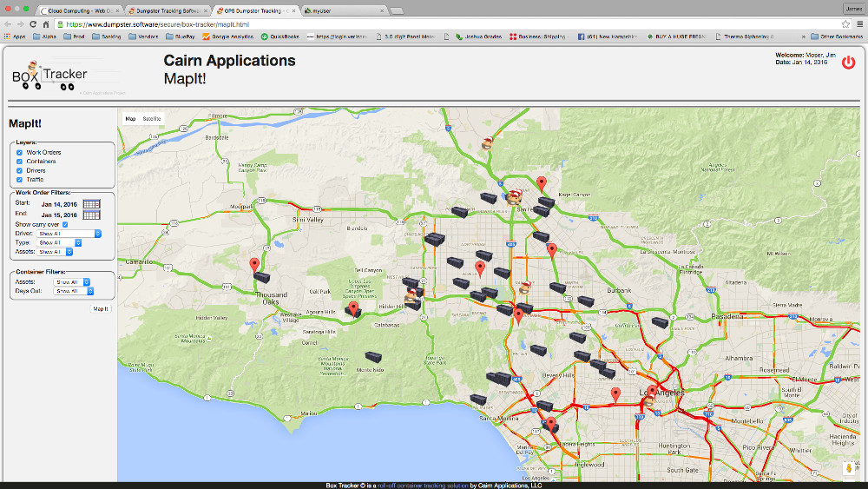868x489 pixels.
Task: Click the Start date Jan 14, 2016
Action: (59, 204)
